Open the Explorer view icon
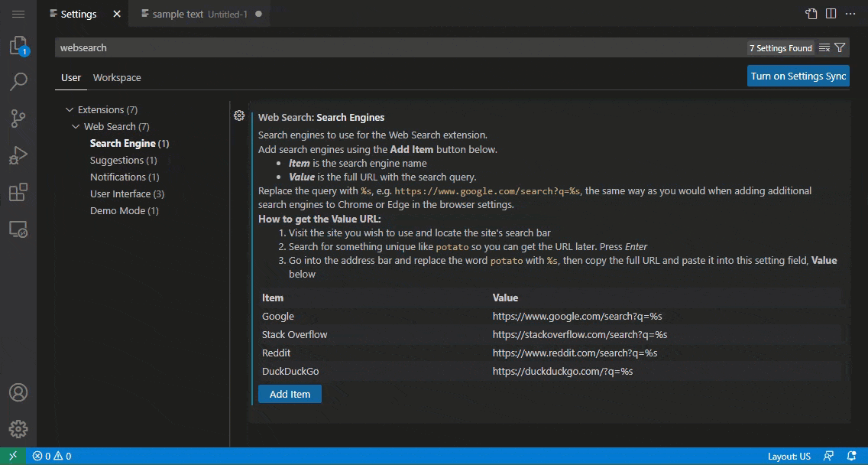Viewport: 868px width, 465px height. (x=18, y=45)
